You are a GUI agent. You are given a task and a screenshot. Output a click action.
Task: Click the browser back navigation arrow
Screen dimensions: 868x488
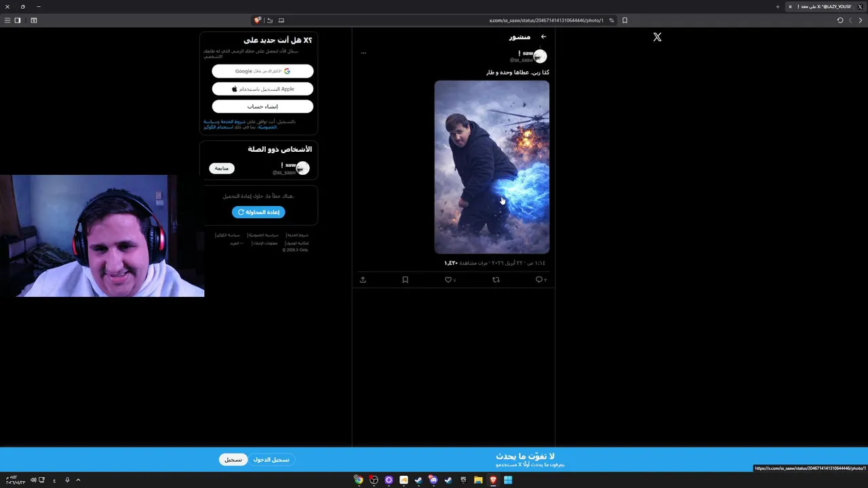coord(861,20)
